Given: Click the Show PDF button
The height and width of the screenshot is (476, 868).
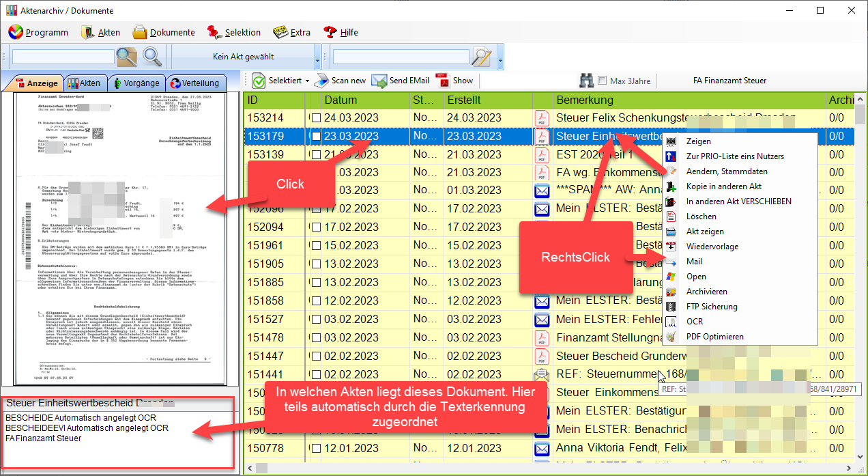Looking at the screenshot, I should 454,81.
